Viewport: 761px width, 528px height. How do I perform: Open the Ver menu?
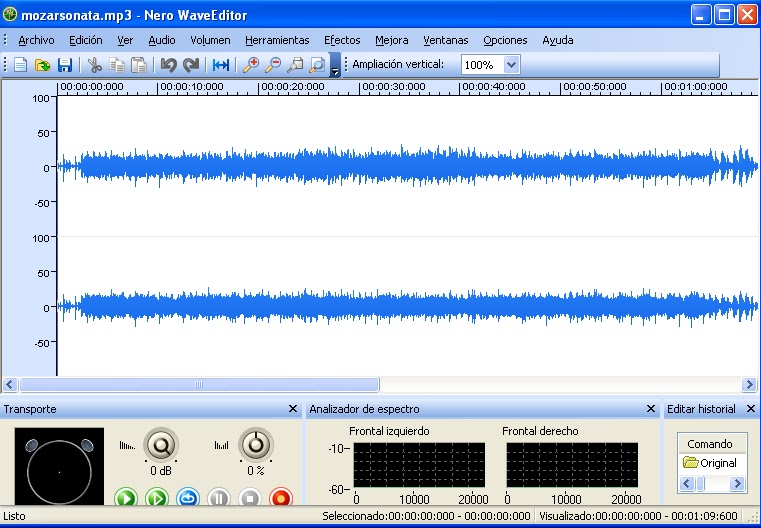click(125, 40)
